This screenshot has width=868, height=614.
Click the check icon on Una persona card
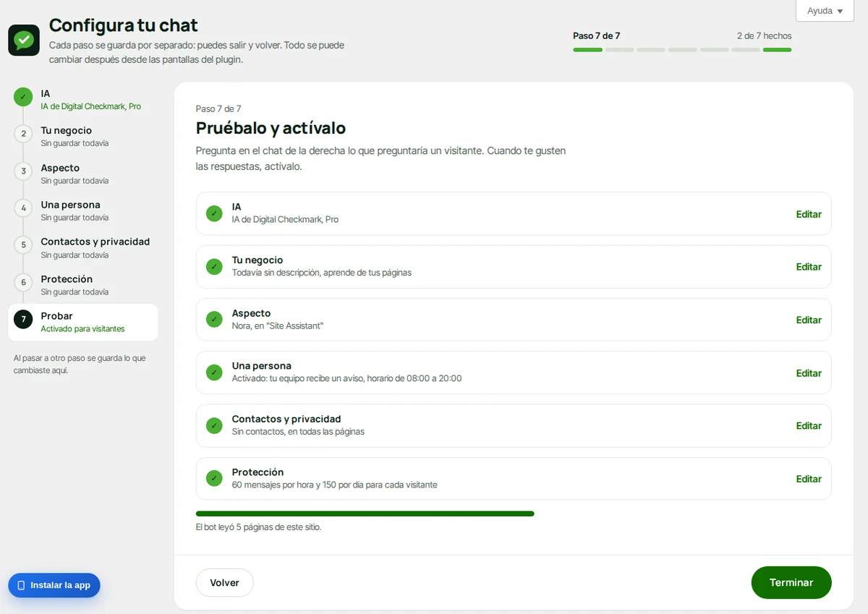pos(214,372)
